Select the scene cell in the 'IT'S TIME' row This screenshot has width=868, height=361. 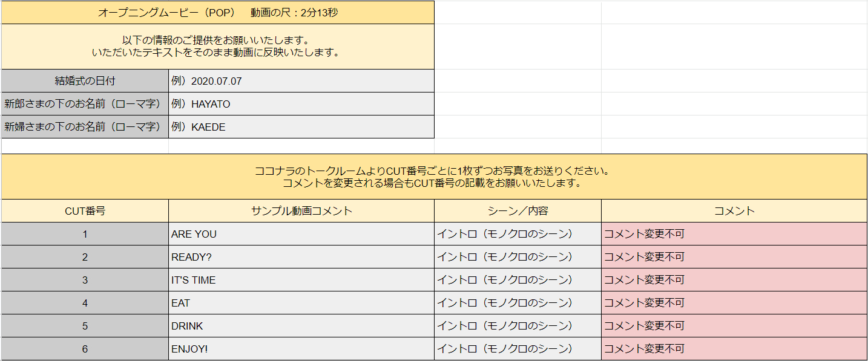pyautogui.click(x=518, y=280)
